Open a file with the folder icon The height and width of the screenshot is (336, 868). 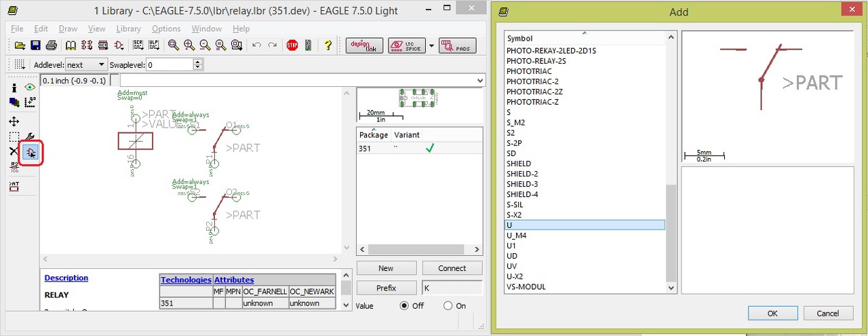[x=20, y=45]
